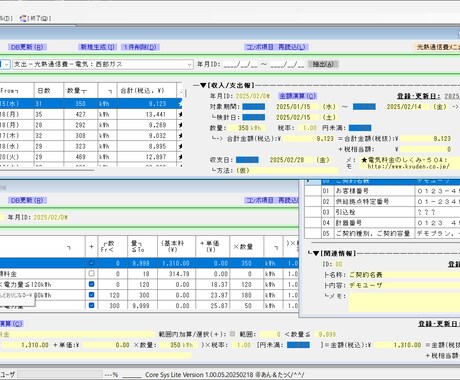Click the 2025/02/14 period end date
The height and width of the screenshot is (380, 460).
(404, 107)
